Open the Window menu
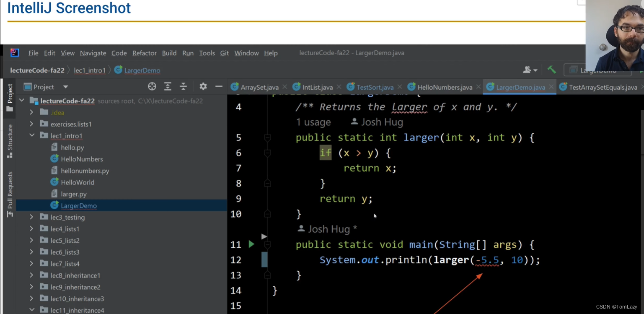The image size is (644, 314). [x=246, y=53]
